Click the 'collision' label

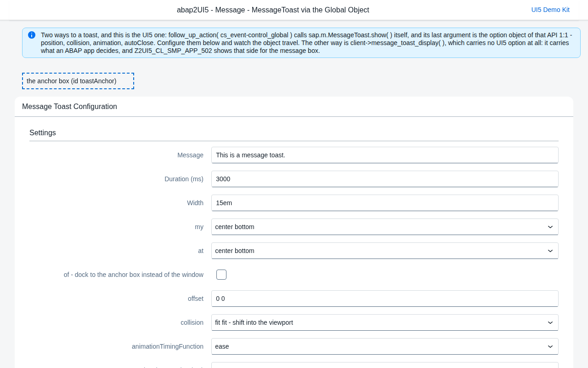192,322
